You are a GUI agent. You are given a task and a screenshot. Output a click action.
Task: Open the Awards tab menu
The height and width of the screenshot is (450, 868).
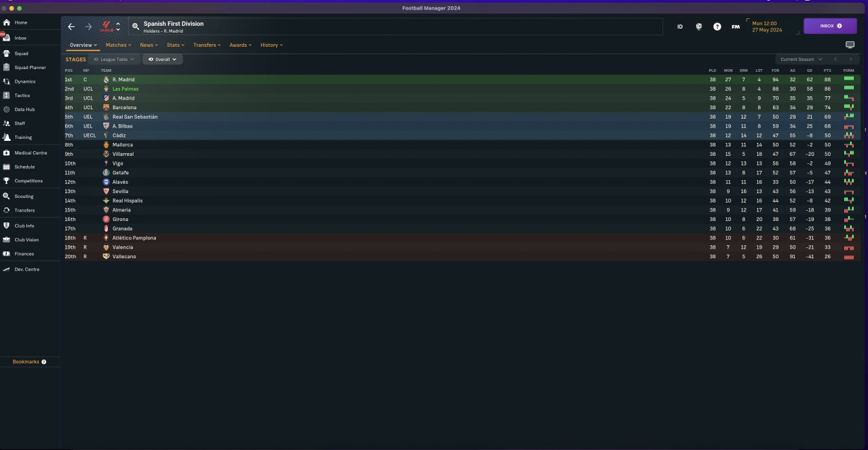(241, 45)
